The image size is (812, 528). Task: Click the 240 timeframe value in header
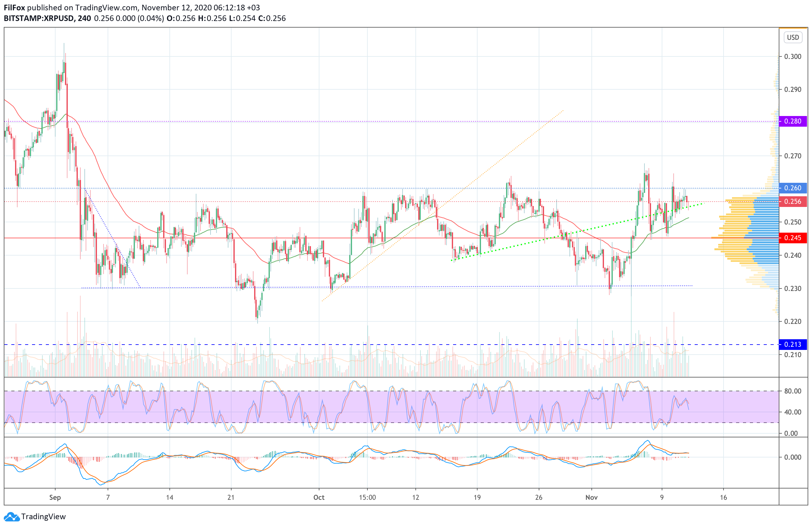click(x=84, y=18)
